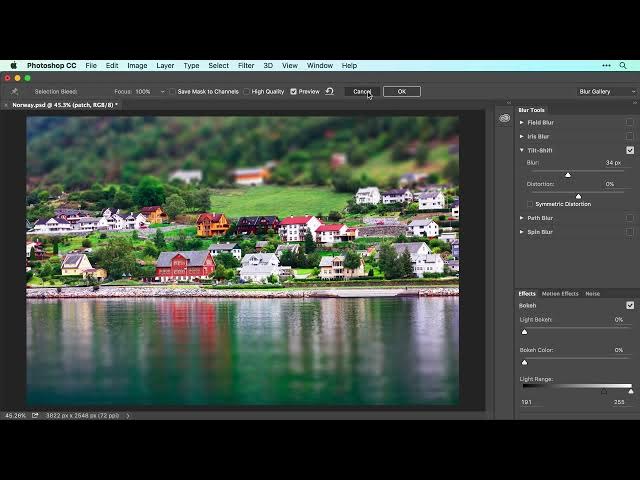Image resolution: width=640 pixels, height=480 pixels.
Task: Click the Tilt-Shift Blur slider handle
Action: [568, 175]
